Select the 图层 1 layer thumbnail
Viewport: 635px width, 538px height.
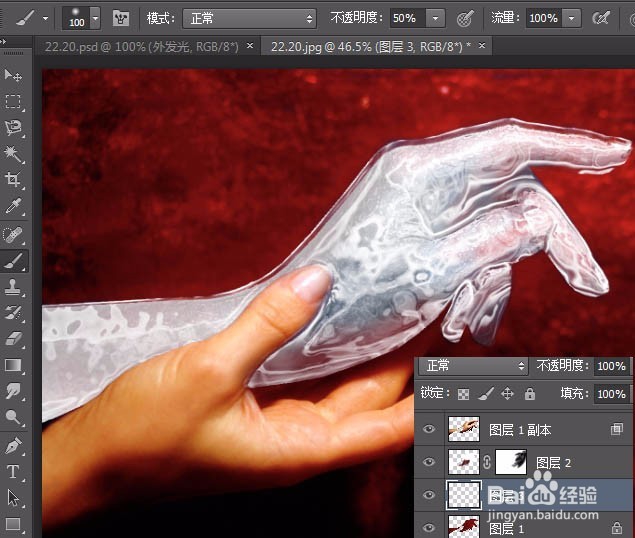tap(464, 526)
